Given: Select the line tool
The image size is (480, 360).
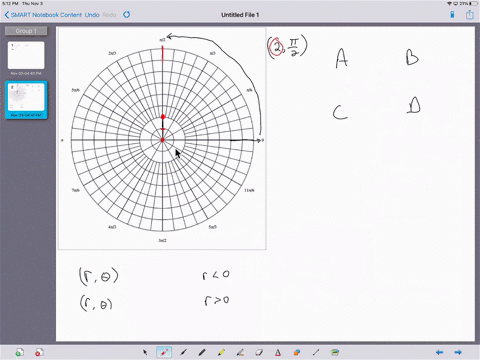Looking at the screenshot, I should (x=316, y=352).
